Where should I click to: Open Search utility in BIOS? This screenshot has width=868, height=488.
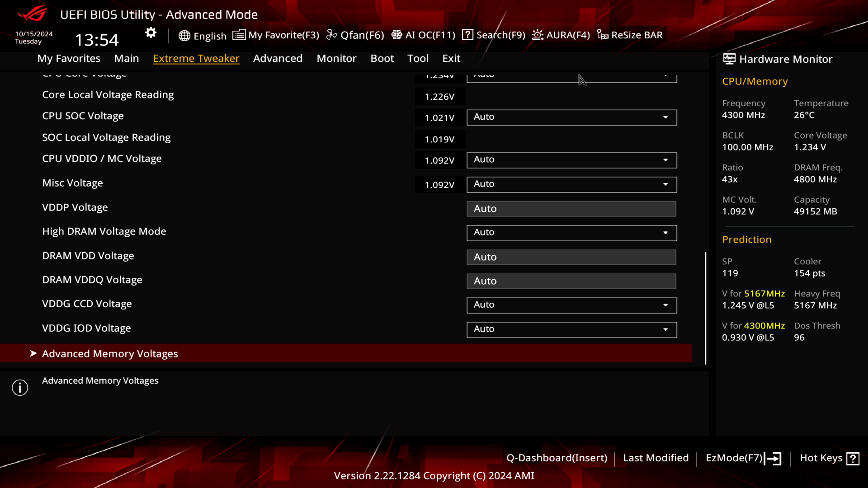click(494, 34)
